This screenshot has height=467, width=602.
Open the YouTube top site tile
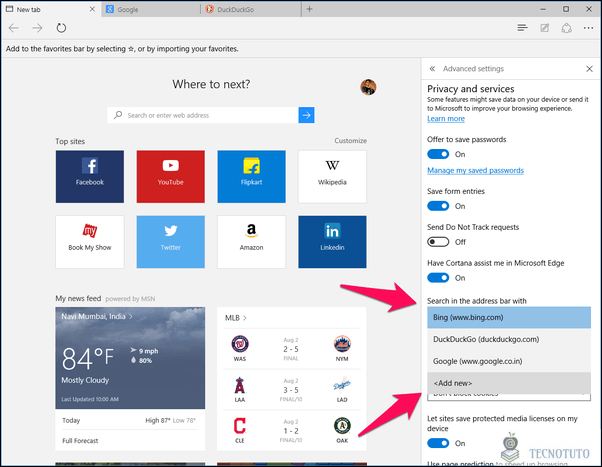[170, 177]
